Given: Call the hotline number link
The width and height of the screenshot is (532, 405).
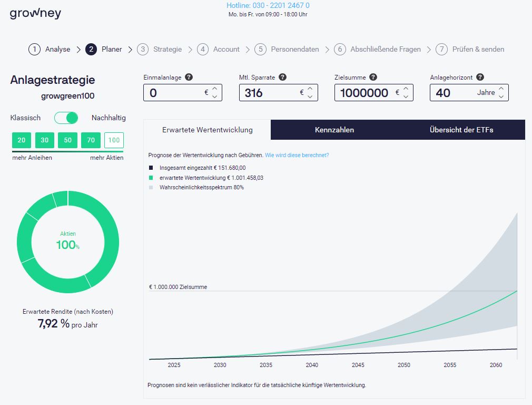Looking at the screenshot, I should (x=268, y=5).
